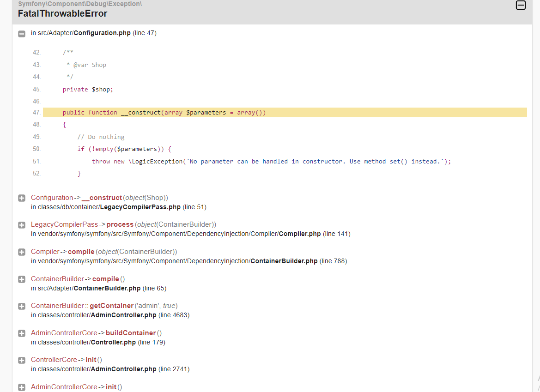Expand the Configuration->__construct trace entry
Screen dimensions: 540x392
tap(22, 198)
